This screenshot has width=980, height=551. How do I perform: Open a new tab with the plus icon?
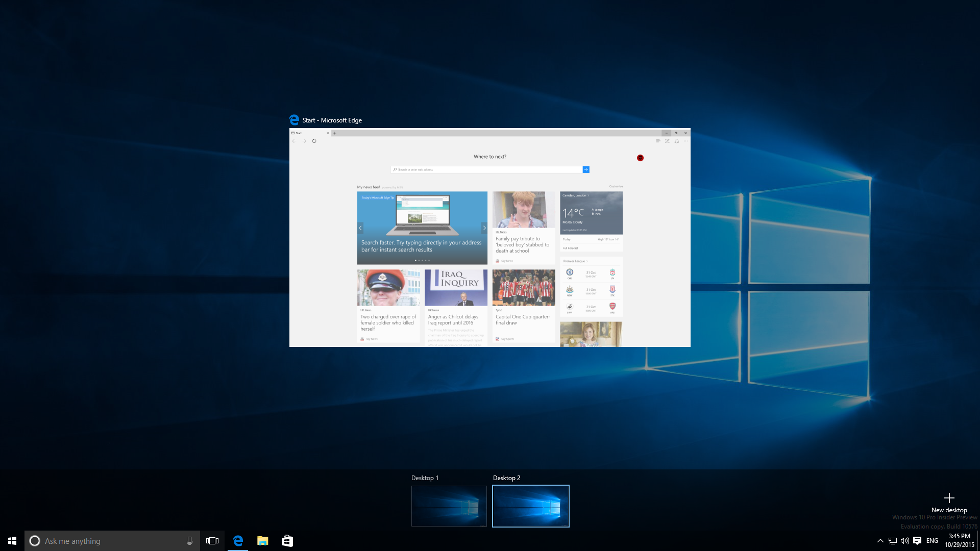[x=335, y=133]
